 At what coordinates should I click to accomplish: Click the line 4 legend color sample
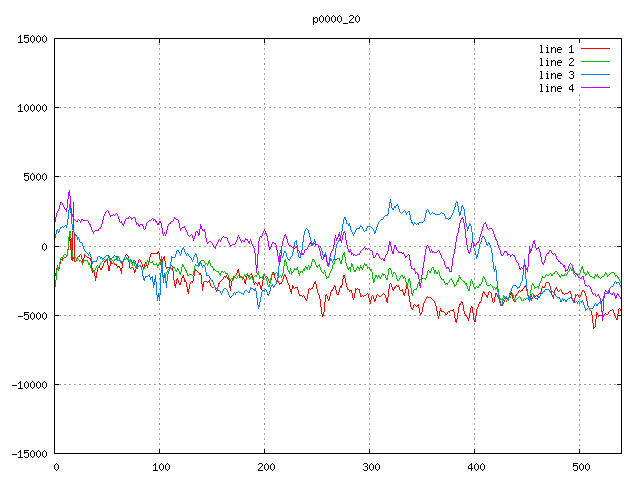click(596, 88)
